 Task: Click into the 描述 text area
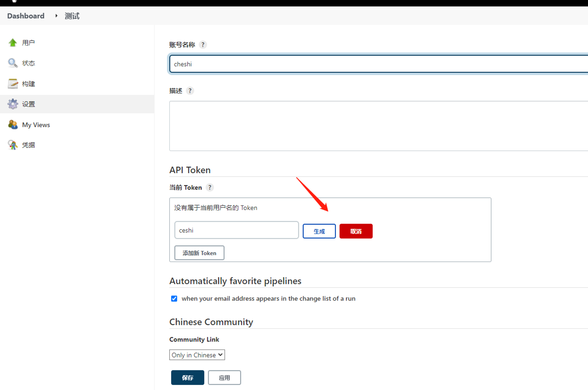coord(379,126)
